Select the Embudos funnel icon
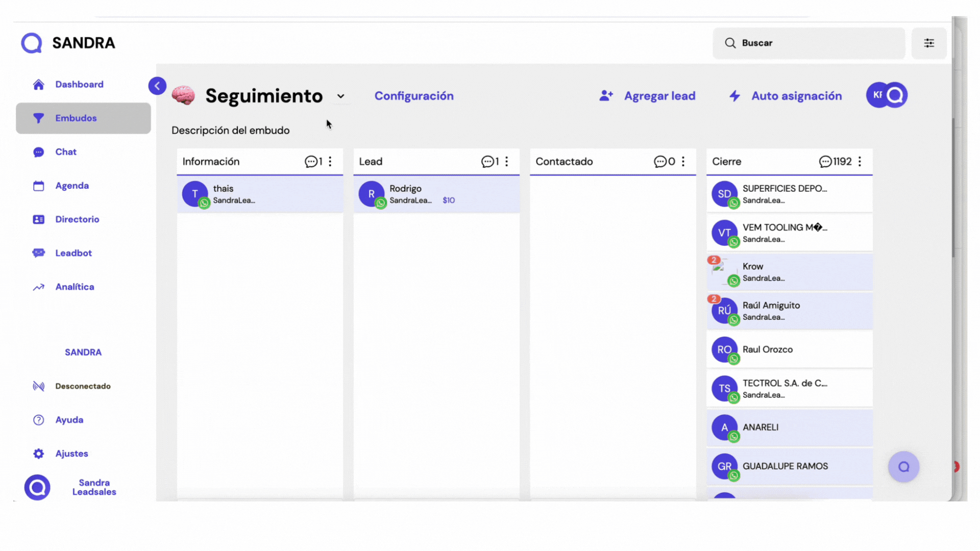This screenshot has height=551, width=980. point(38,118)
